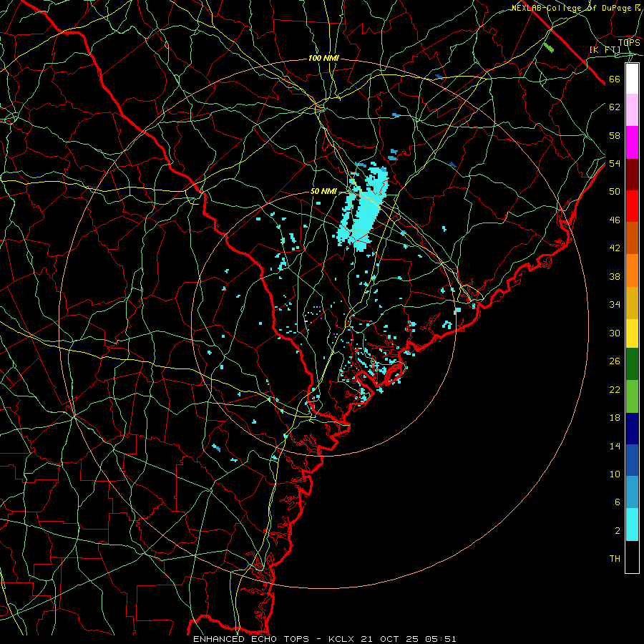Viewport: 644px width, 644px height.
Task: Click the '54' legend value
Action: 615,163
